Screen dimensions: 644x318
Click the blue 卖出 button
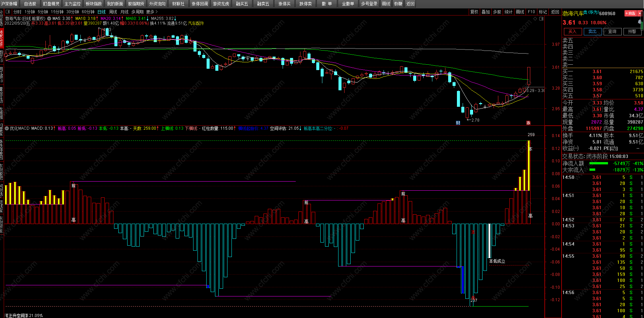coord(593,31)
